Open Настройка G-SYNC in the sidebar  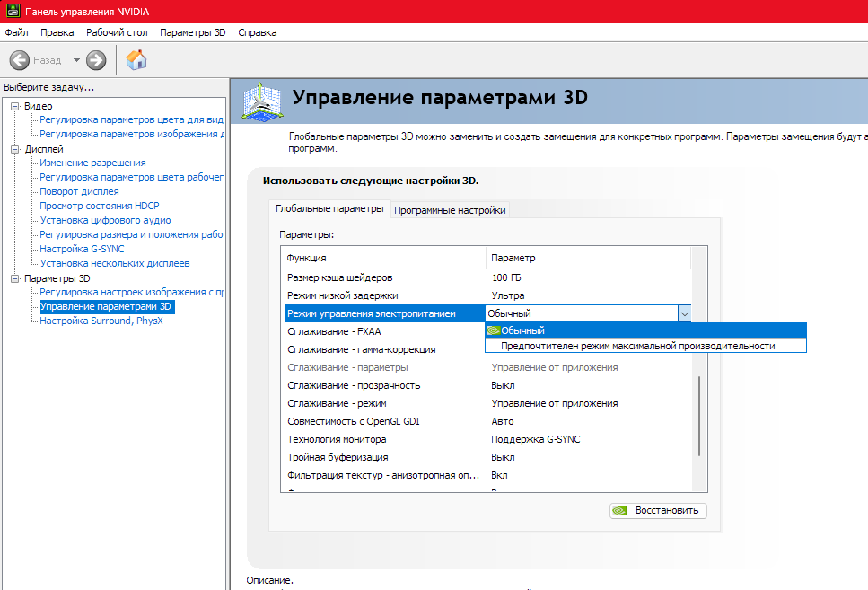[x=82, y=249]
